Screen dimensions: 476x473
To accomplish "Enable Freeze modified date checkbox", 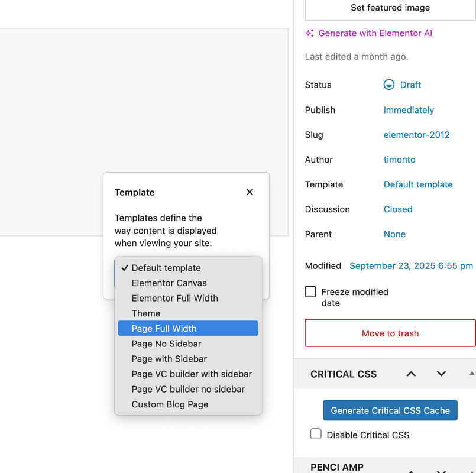I will point(310,292).
